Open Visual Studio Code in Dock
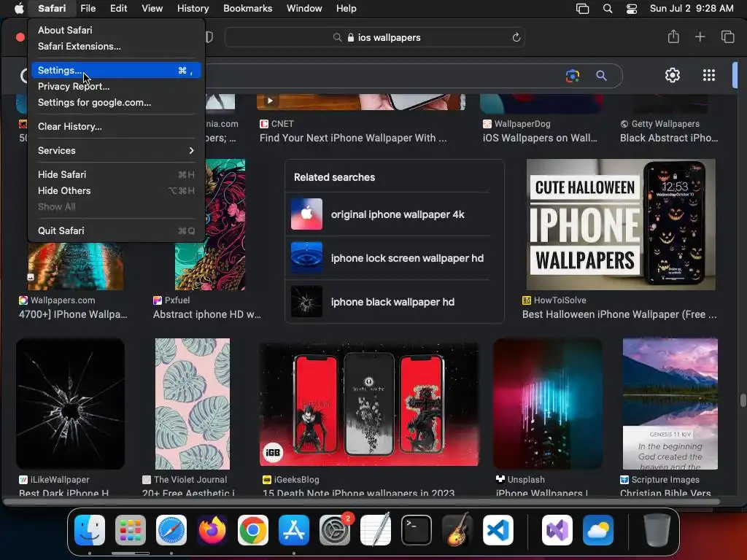 pos(498,530)
